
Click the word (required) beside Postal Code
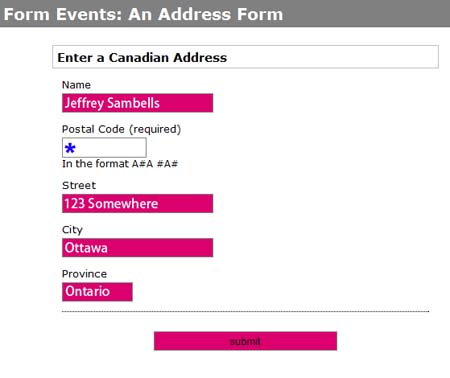[155, 129]
